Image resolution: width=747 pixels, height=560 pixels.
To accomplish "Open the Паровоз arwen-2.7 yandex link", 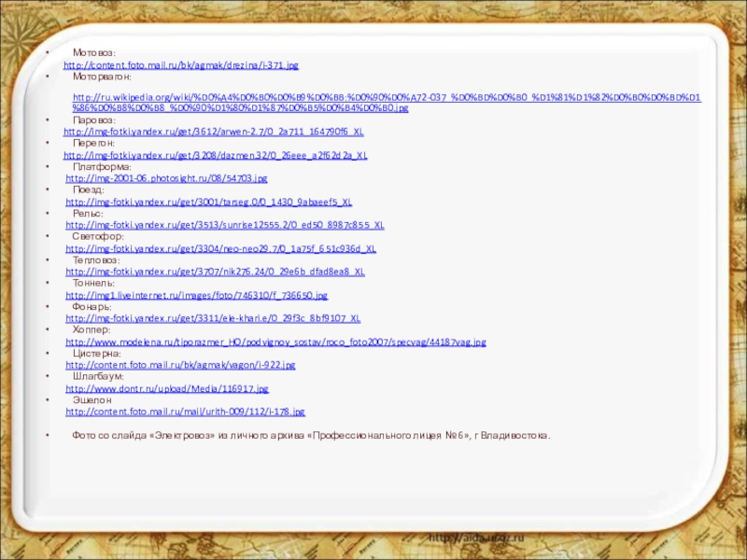I will [x=214, y=132].
